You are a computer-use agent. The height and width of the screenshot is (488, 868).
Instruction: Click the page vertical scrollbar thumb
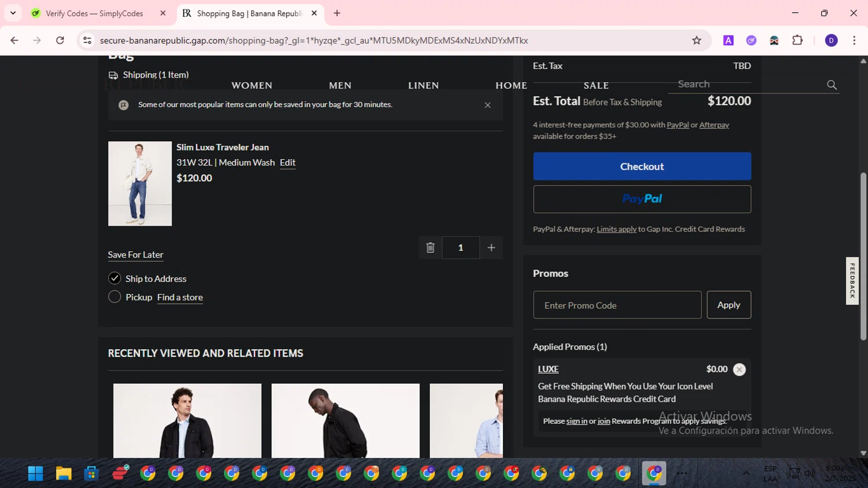click(x=863, y=256)
